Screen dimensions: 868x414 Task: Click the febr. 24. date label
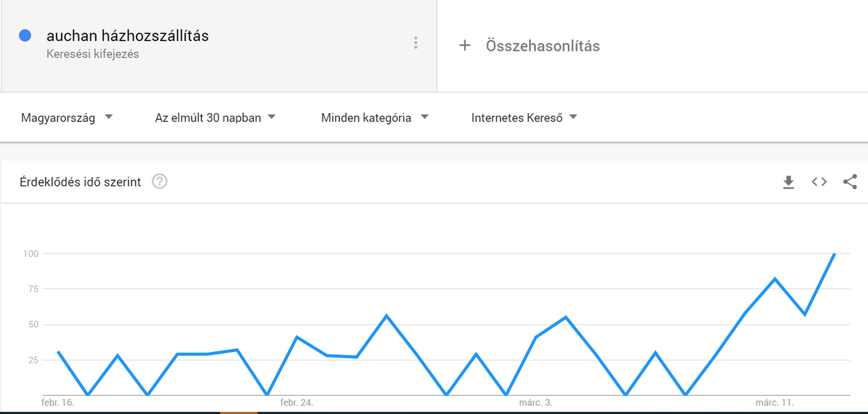(297, 402)
